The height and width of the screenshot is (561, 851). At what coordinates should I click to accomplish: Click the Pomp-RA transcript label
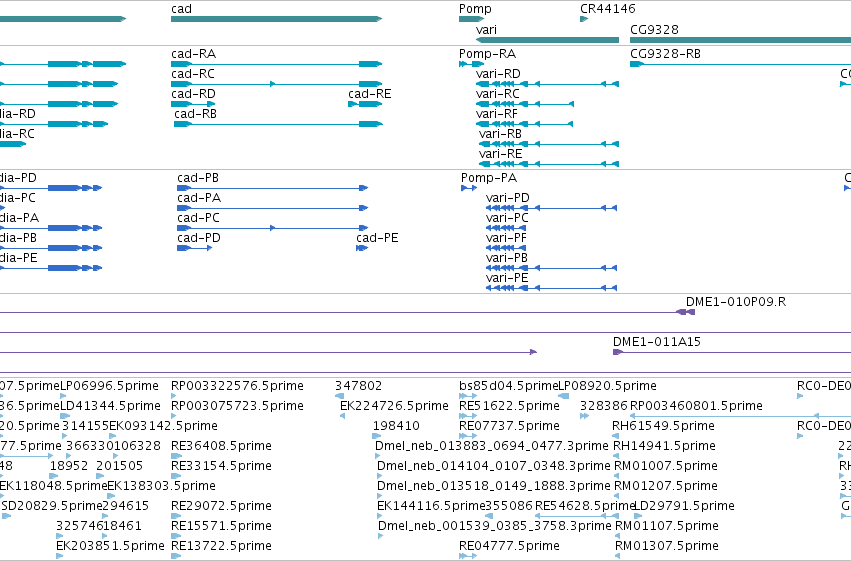coord(487,54)
